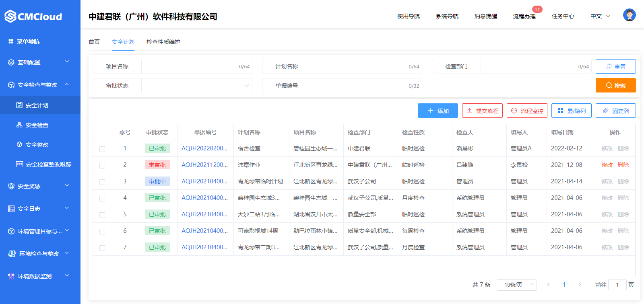Switch to the 首页 tab
The image size is (644, 304).
(94, 42)
